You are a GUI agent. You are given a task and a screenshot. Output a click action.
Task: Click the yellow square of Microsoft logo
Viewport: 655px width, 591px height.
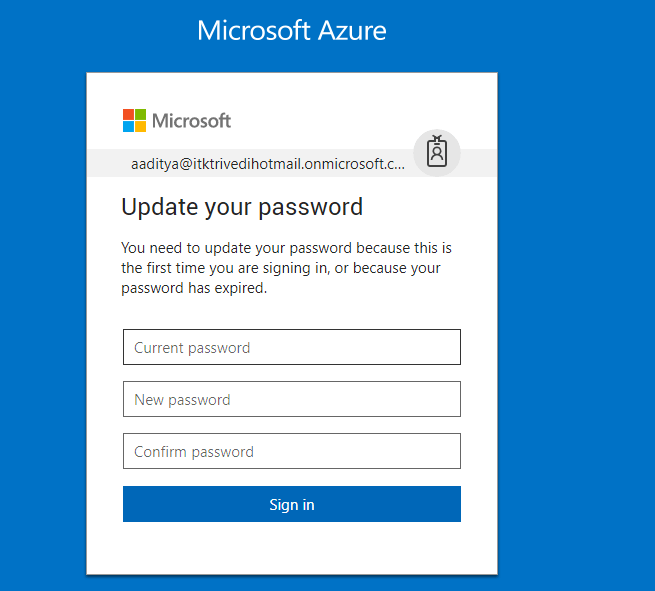[x=140, y=126]
